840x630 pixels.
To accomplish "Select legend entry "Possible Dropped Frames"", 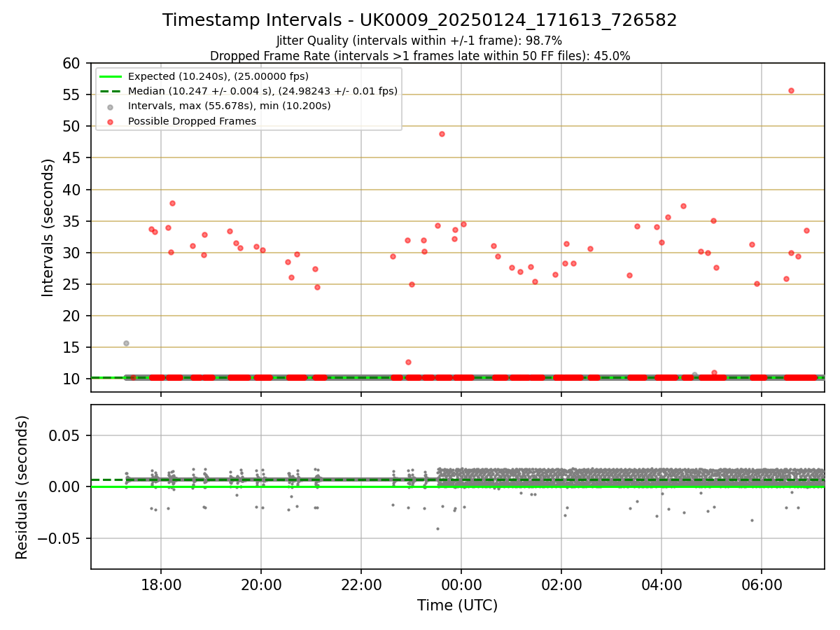I will 192,121.
